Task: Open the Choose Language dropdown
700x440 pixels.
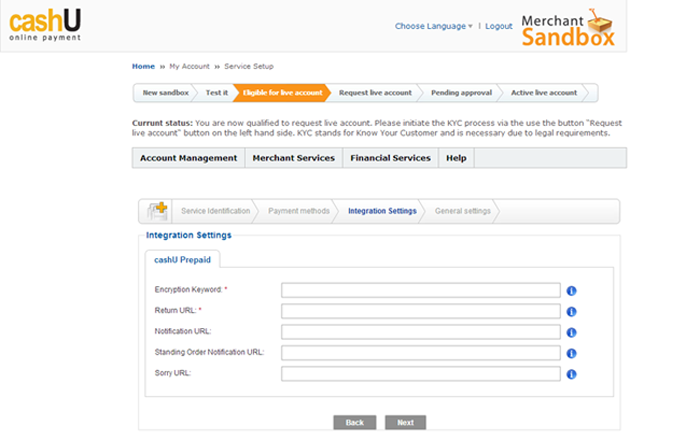Action: click(433, 26)
